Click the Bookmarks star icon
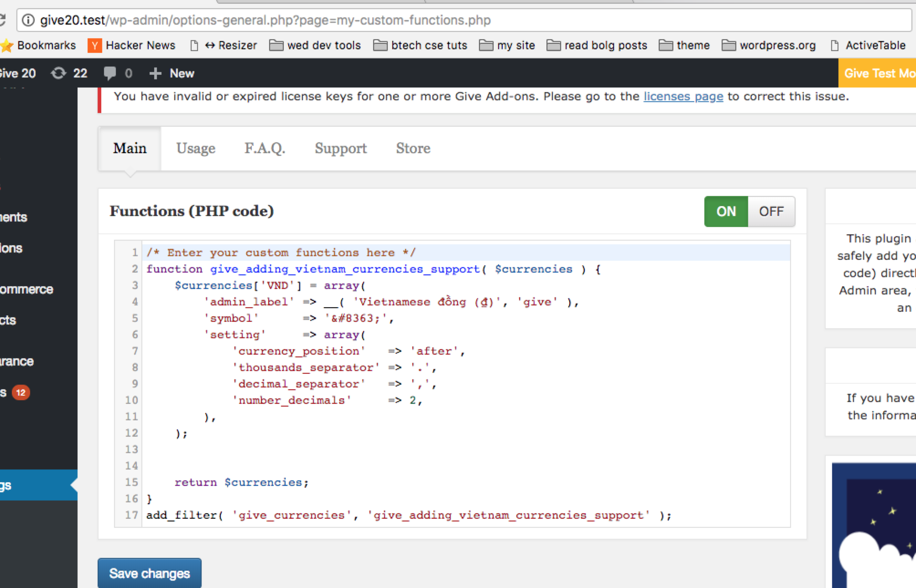The height and width of the screenshot is (588, 916). (x=7, y=46)
